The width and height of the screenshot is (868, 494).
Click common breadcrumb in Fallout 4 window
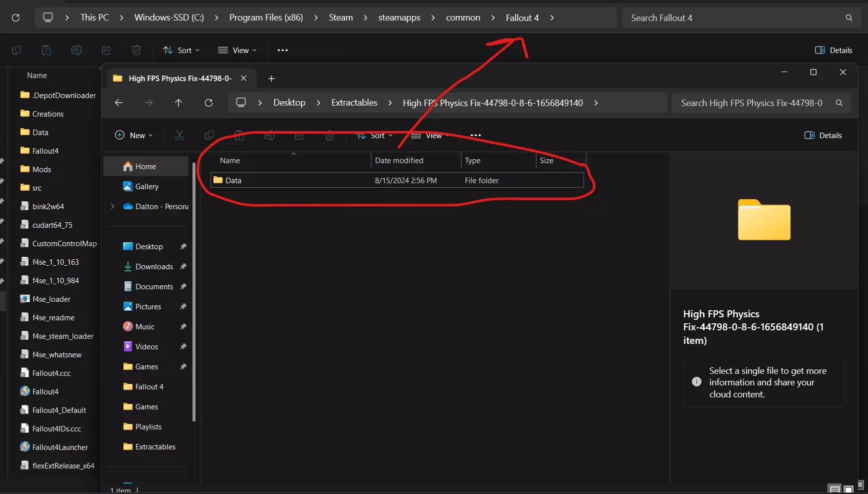pos(463,18)
